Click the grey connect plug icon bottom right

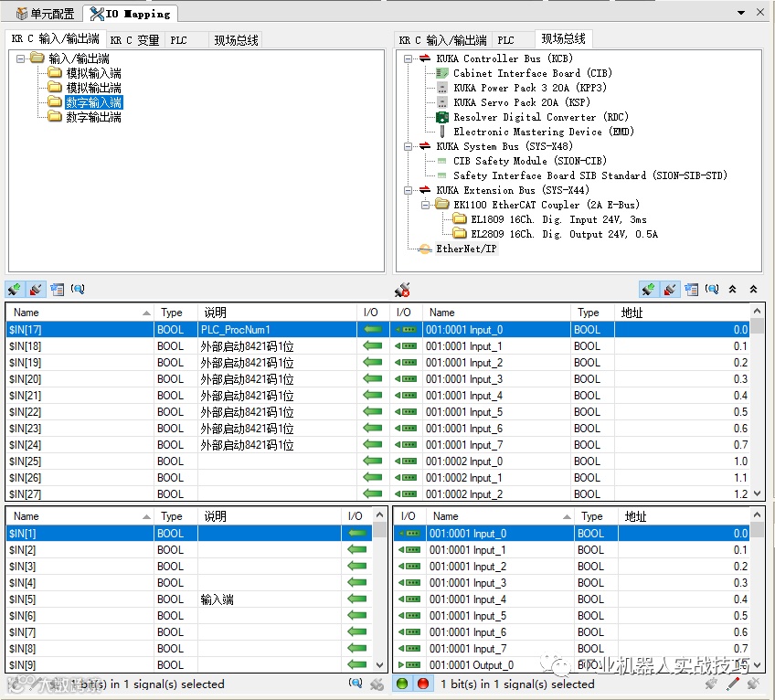(x=711, y=684)
